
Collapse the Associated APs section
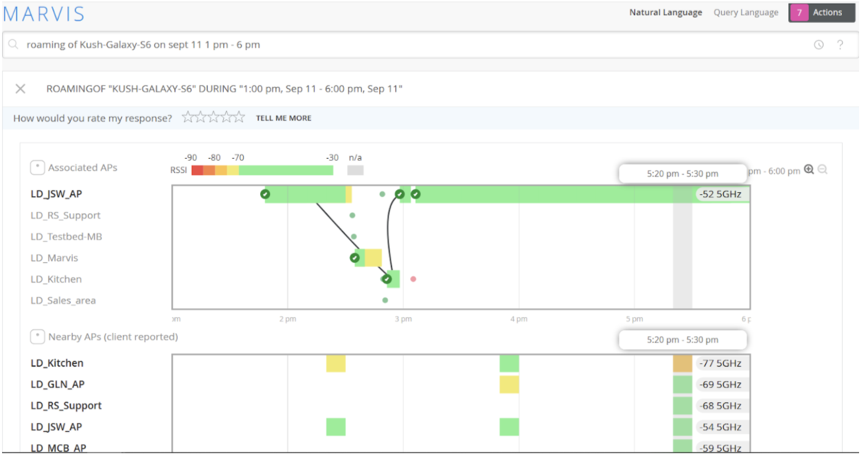[x=38, y=168]
